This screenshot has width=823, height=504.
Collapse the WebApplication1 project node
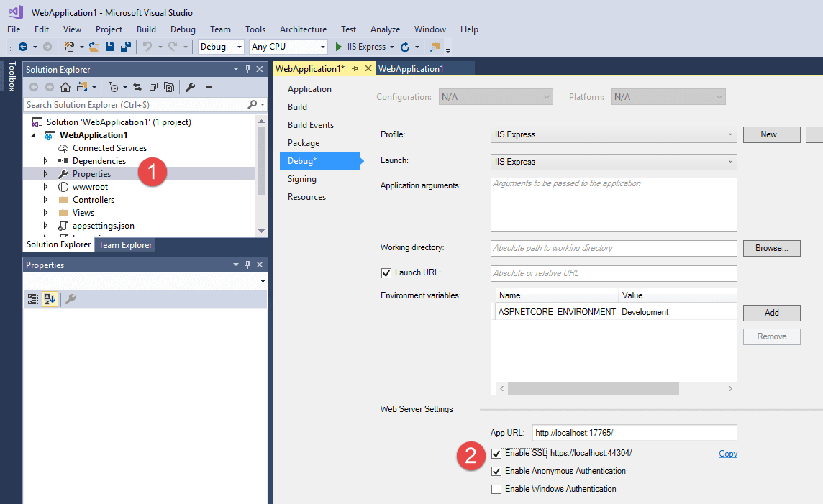tap(34, 135)
